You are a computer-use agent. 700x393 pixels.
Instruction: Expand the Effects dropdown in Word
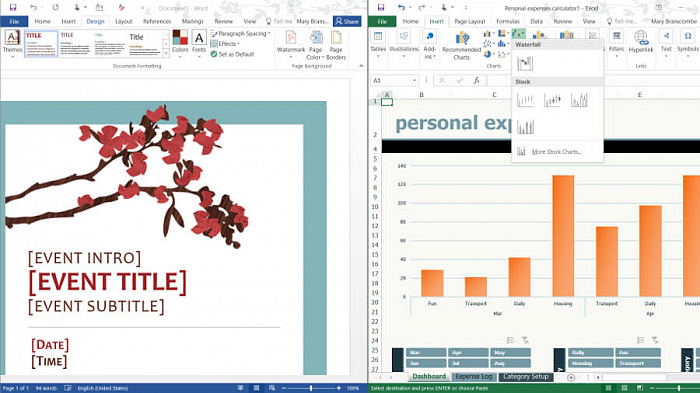pyautogui.click(x=225, y=44)
